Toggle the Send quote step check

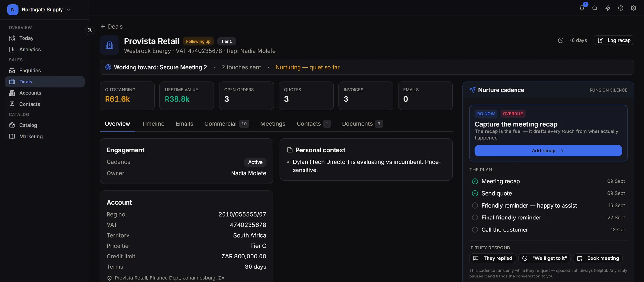(475, 193)
